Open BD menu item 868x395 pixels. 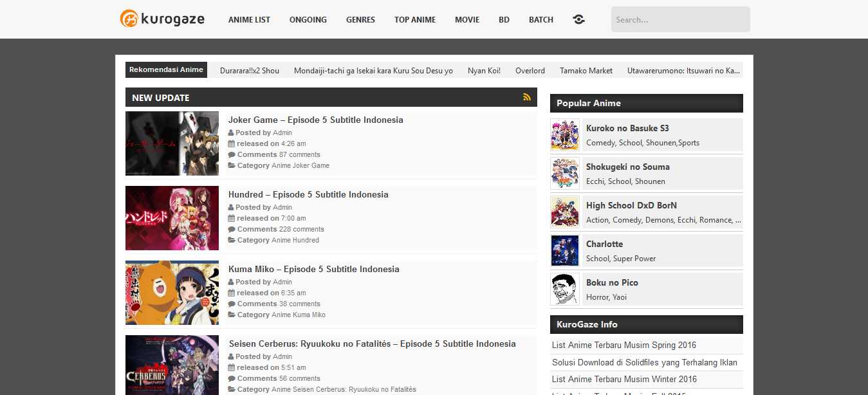(x=504, y=20)
